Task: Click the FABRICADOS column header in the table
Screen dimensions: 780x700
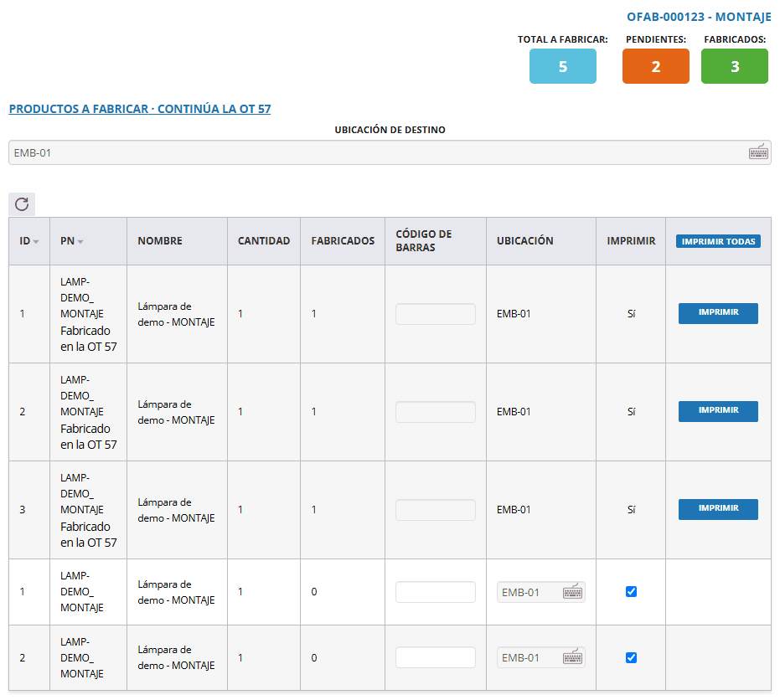Action: [343, 241]
